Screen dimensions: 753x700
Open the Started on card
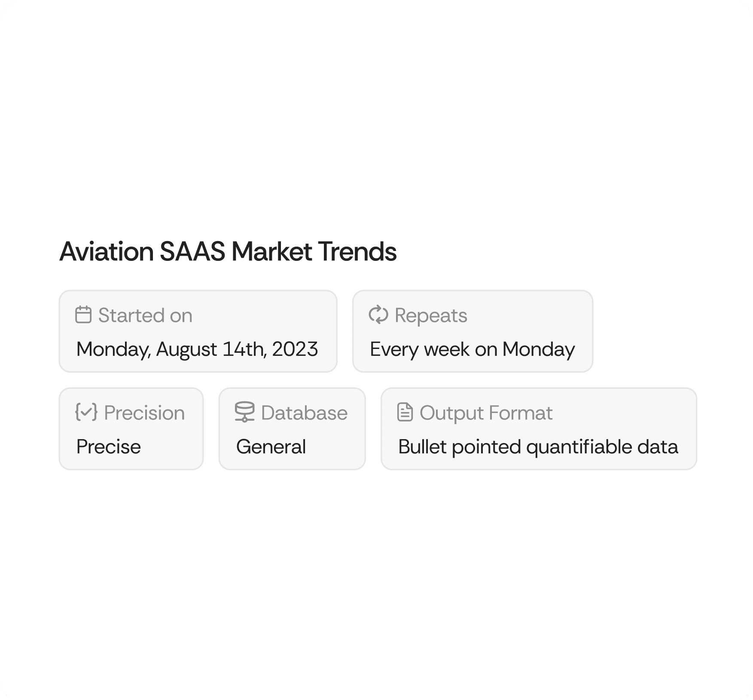point(198,331)
